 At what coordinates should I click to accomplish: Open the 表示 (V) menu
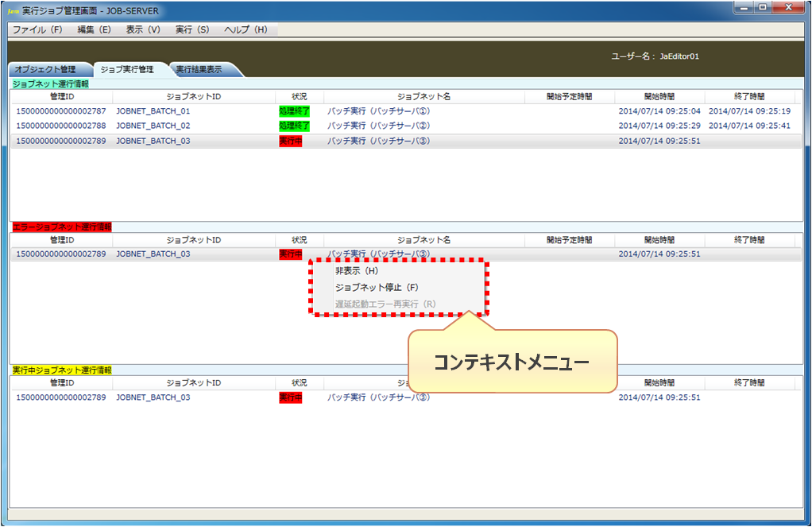(x=143, y=29)
